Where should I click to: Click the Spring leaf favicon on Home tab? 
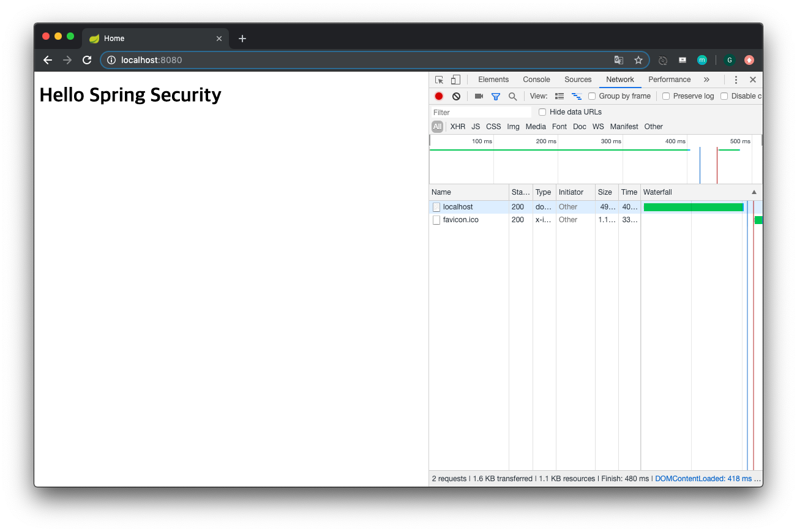[x=94, y=39]
